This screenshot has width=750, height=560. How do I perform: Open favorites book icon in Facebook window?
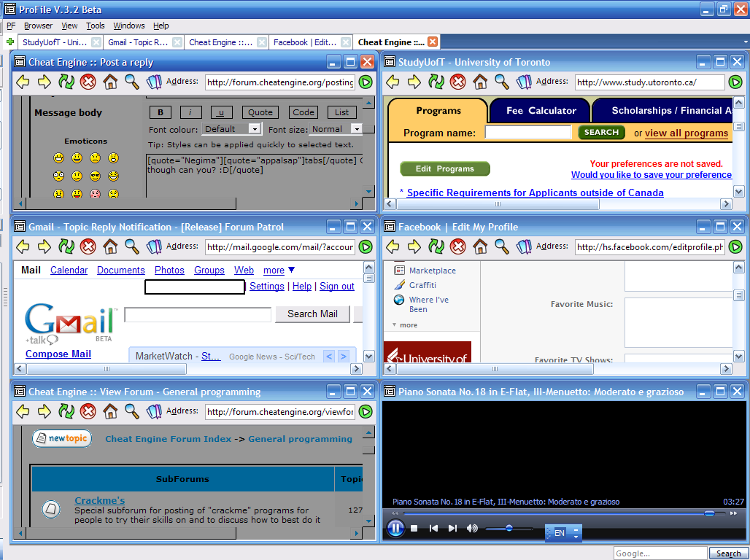(x=524, y=246)
